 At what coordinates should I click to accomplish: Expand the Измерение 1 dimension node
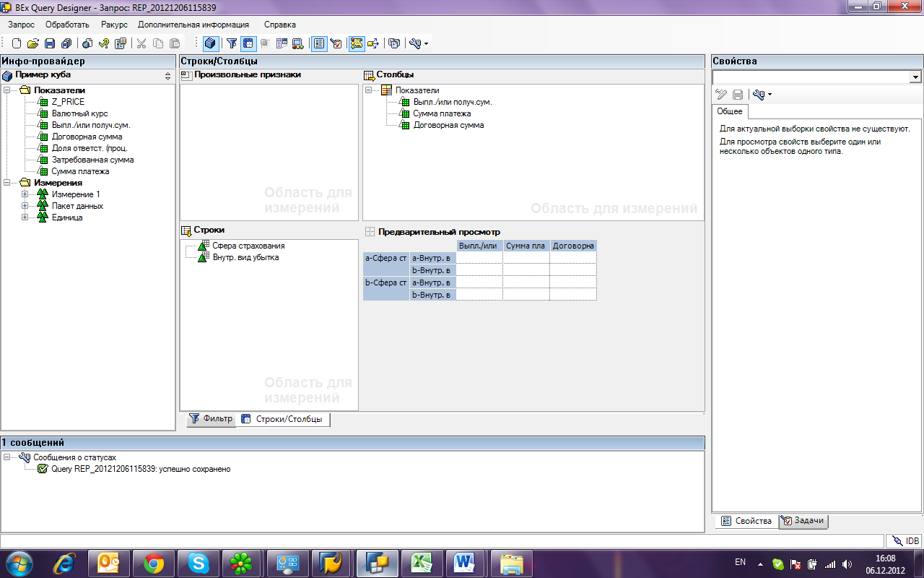(x=25, y=194)
